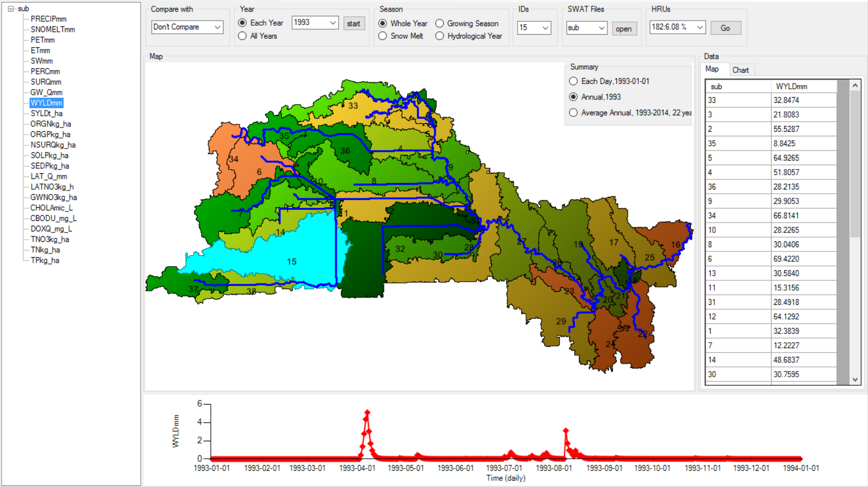Click subbasin 29 on the map
The height and width of the screenshot is (487, 868).
tap(561, 321)
